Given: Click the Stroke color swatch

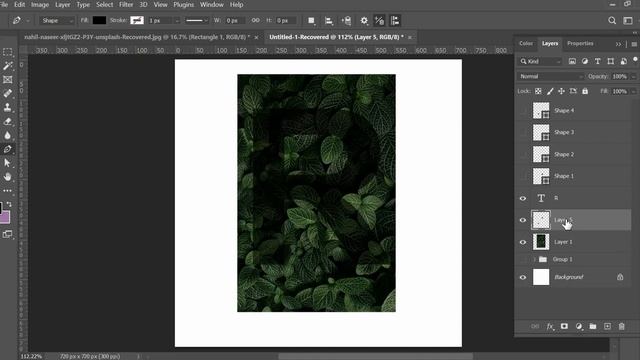Looking at the screenshot, I should pyautogui.click(x=137, y=20).
